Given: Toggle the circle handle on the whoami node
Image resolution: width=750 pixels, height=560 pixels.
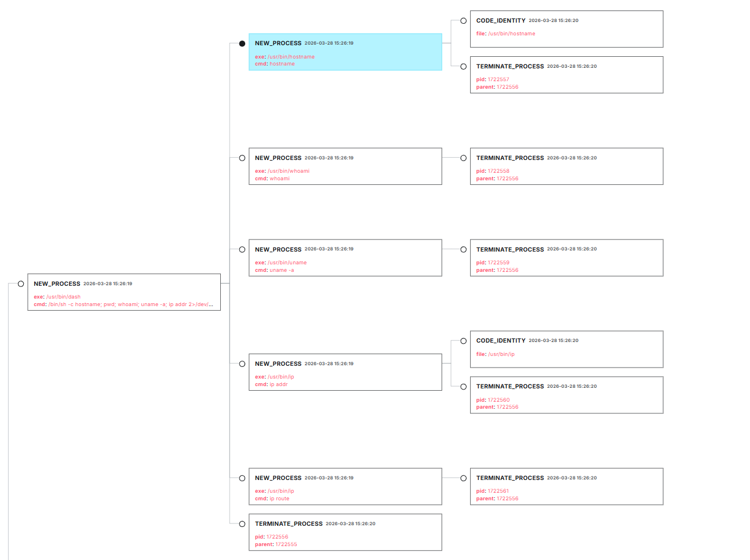Looking at the screenshot, I should pyautogui.click(x=242, y=157).
